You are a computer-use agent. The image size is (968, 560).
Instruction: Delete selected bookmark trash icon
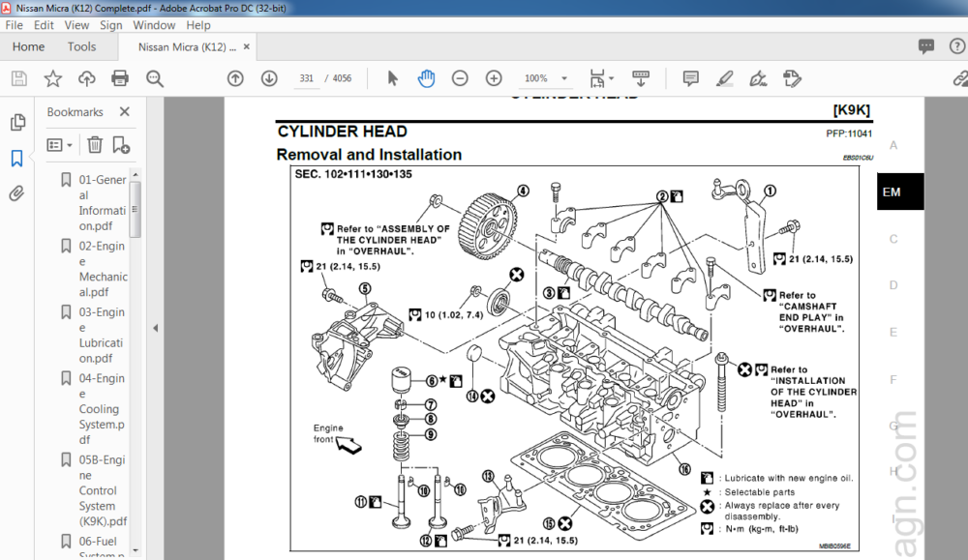click(x=95, y=145)
